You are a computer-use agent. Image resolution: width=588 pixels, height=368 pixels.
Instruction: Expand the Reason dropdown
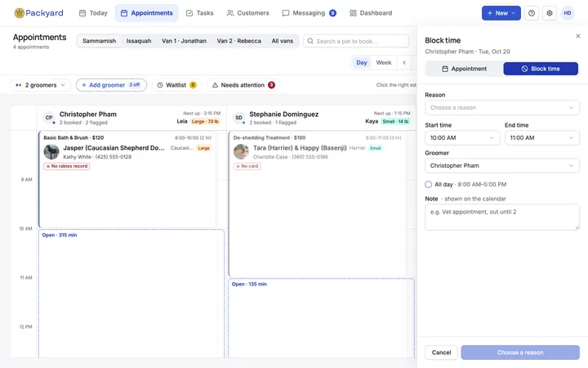click(x=502, y=108)
